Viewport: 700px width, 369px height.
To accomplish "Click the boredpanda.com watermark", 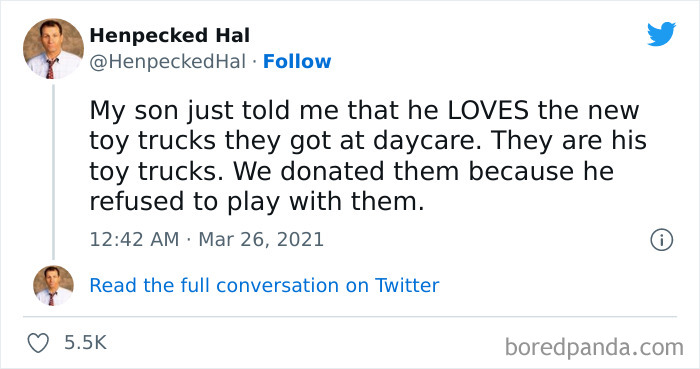I will click(594, 347).
